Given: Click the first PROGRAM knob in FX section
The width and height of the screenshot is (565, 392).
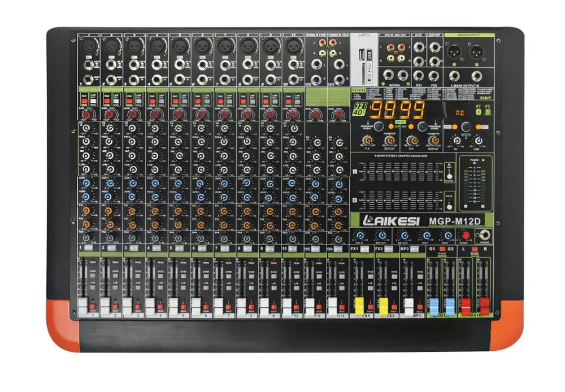Looking at the screenshot, I should 379,126.
